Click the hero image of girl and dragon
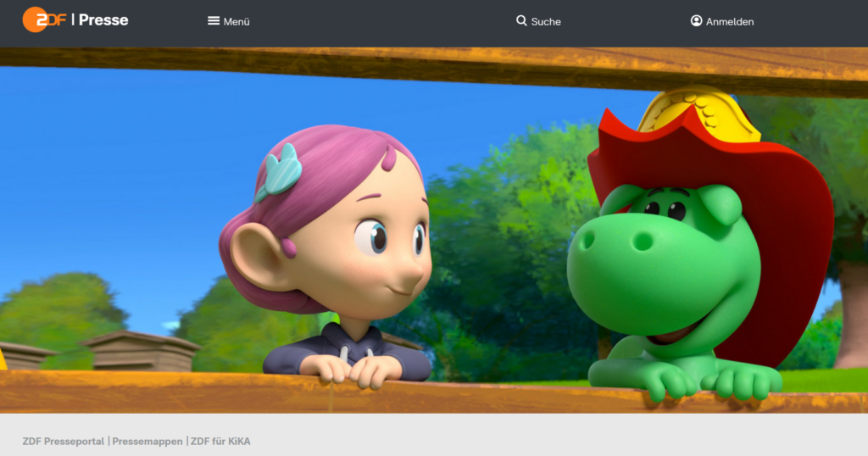This screenshot has width=868, height=456. click(434, 231)
